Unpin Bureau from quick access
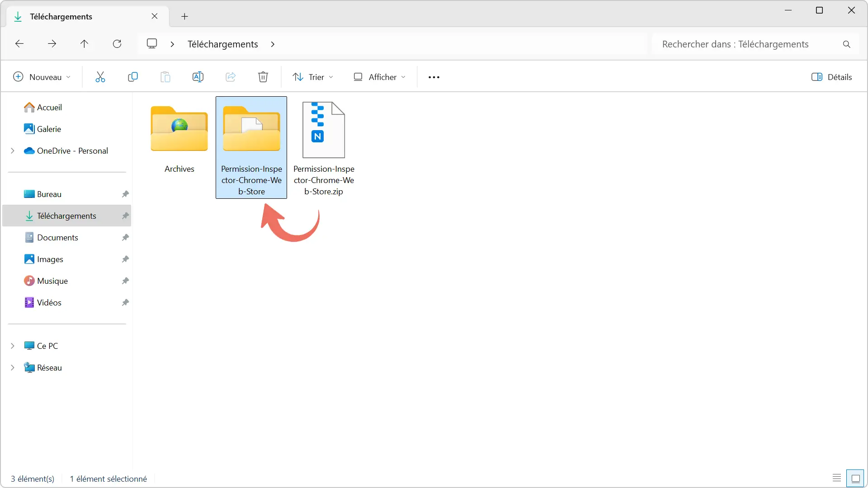Viewport: 868px width, 488px height. coord(125,194)
